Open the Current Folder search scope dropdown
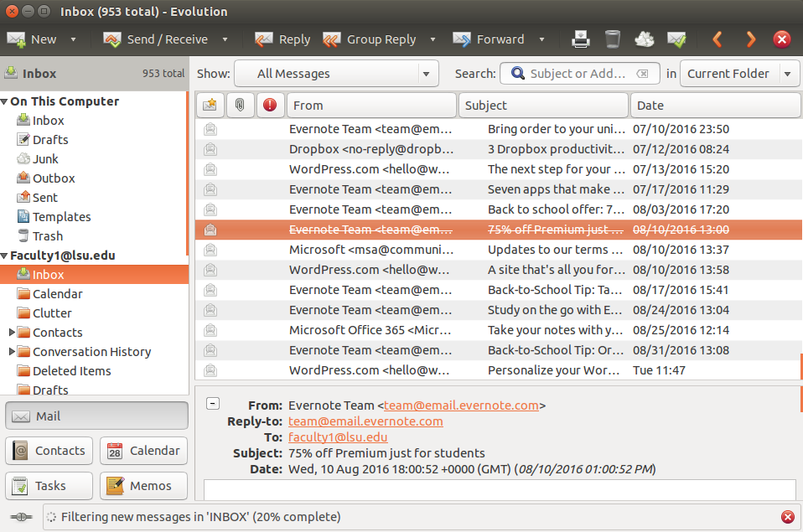 click(x=738, y=74)
